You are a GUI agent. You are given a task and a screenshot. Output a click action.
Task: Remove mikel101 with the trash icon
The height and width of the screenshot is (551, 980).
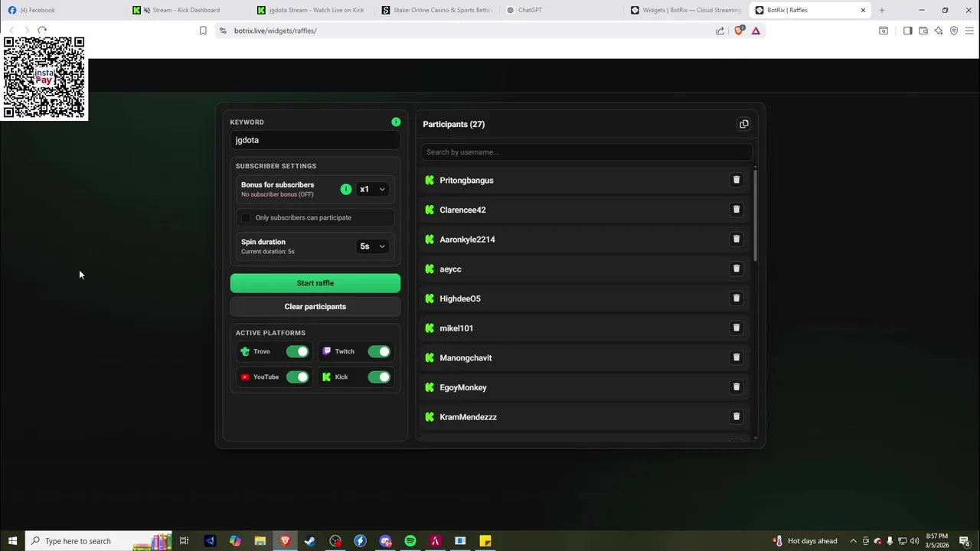[x=737, y=328]
